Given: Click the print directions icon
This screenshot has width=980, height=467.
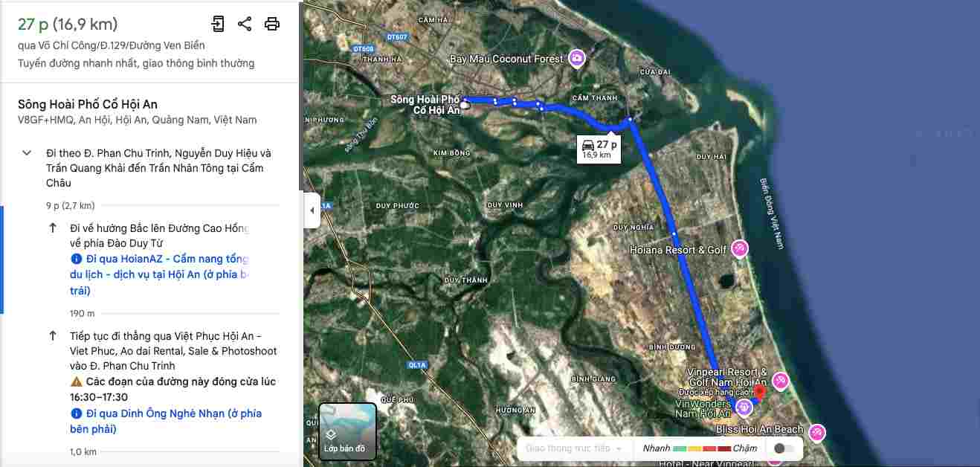Looking at the screenshot, I should [272, 24].
